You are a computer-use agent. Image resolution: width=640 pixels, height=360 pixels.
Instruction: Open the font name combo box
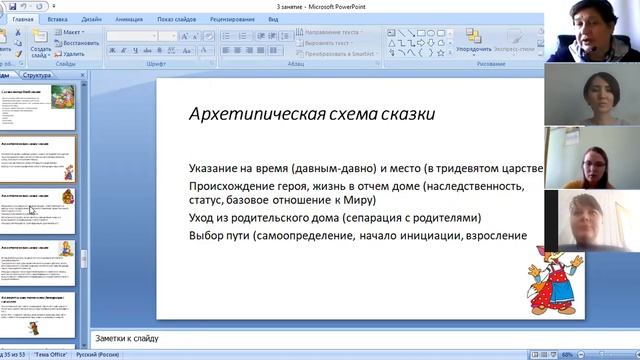[132, 36]
